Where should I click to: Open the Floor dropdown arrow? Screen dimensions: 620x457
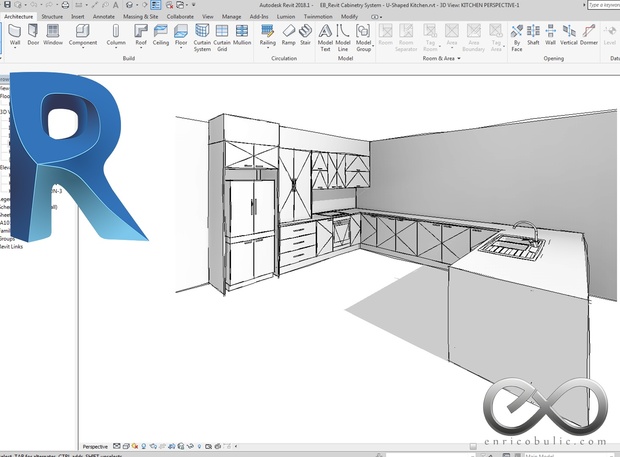click(181, 48)
